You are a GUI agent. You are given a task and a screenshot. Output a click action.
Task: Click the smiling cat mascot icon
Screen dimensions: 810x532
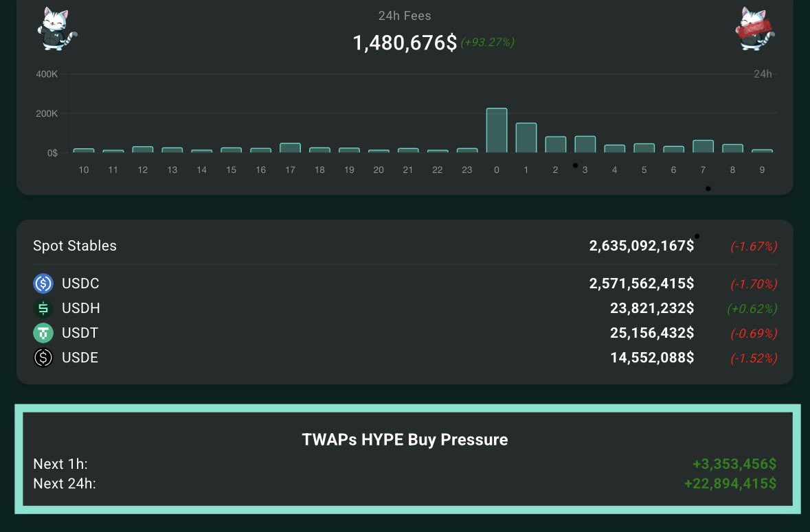57,29
